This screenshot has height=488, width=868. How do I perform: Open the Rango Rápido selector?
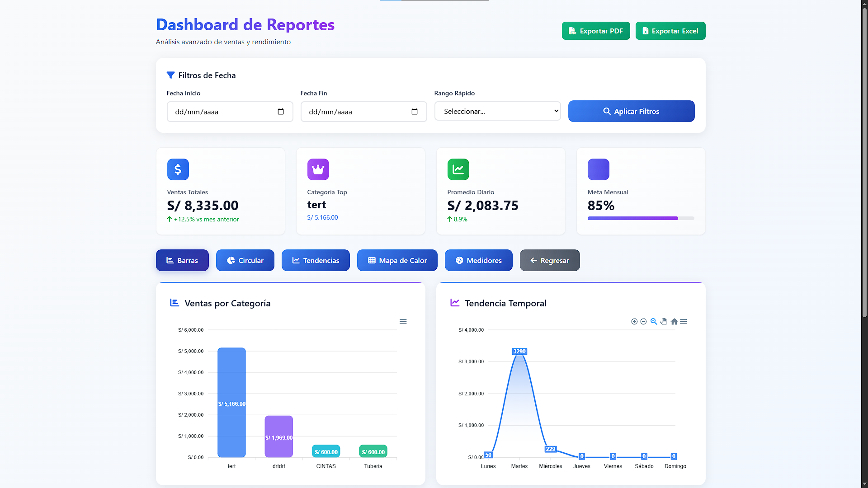point(497,111)
